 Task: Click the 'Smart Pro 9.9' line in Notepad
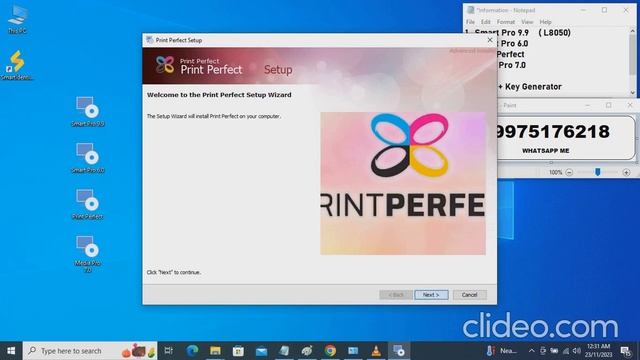518,33
